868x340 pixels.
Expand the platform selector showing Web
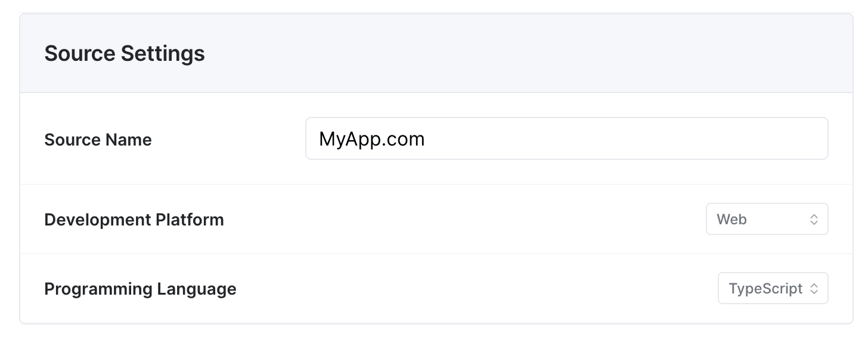(x=767, y=219)
